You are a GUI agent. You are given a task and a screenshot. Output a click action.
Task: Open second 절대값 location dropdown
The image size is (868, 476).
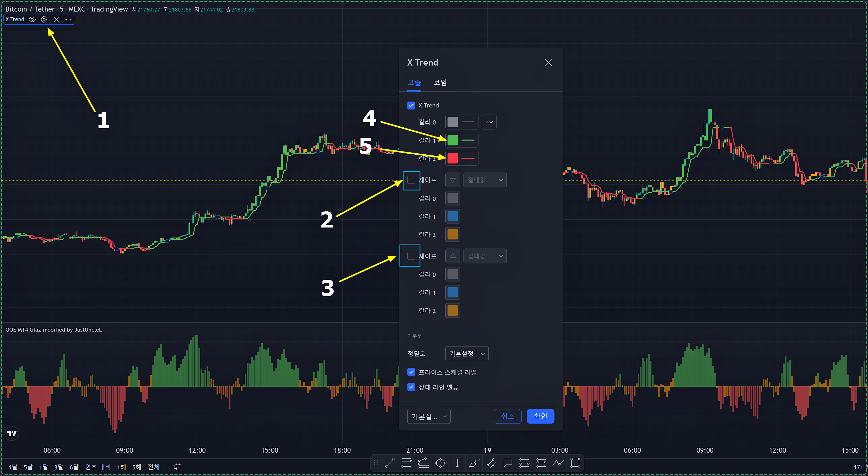(x=485, y=256)
